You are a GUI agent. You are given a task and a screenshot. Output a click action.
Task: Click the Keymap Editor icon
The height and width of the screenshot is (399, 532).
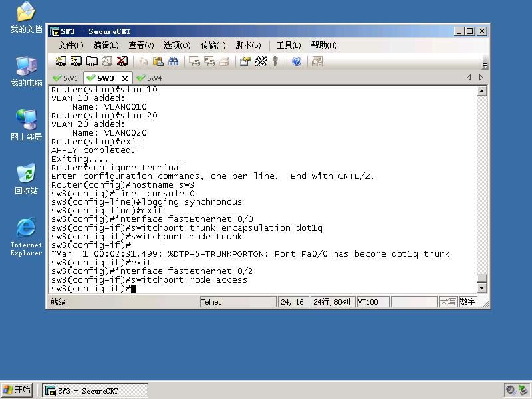[261, 61]
